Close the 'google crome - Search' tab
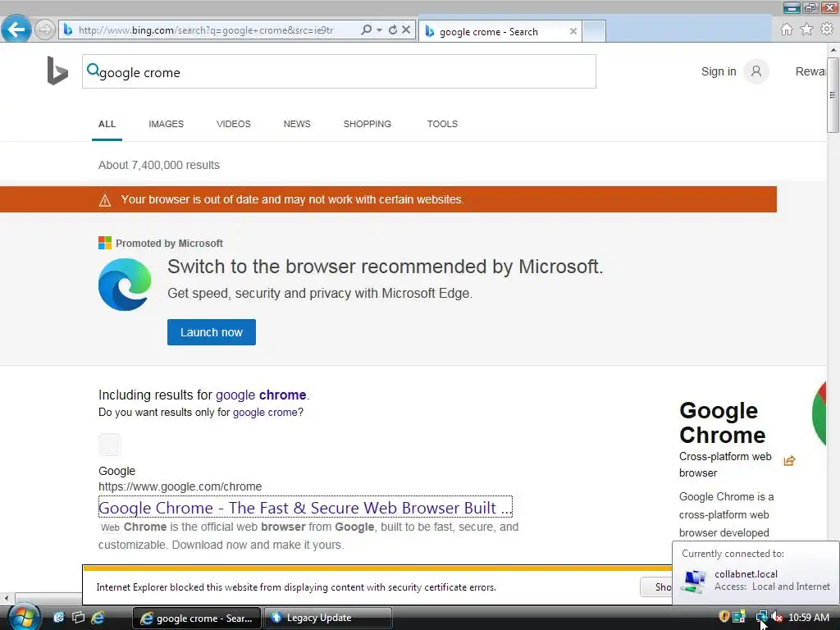Image resolution: width=840 pixels, height=630 pixels. [x=573, y=31]
